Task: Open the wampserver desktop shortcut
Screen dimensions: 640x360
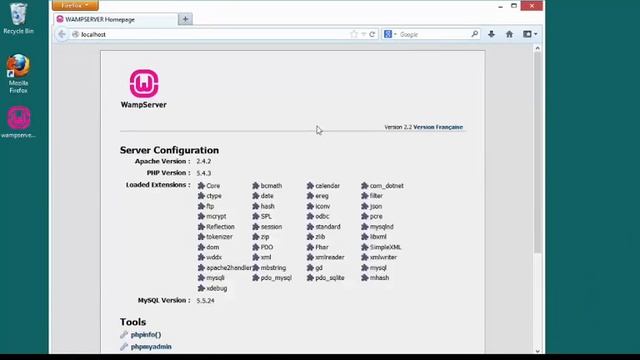Action: click(x=18, y=122)
